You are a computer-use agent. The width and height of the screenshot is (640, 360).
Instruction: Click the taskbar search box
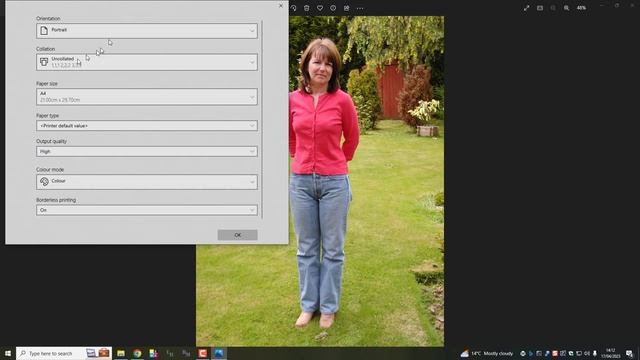[63, 353]
